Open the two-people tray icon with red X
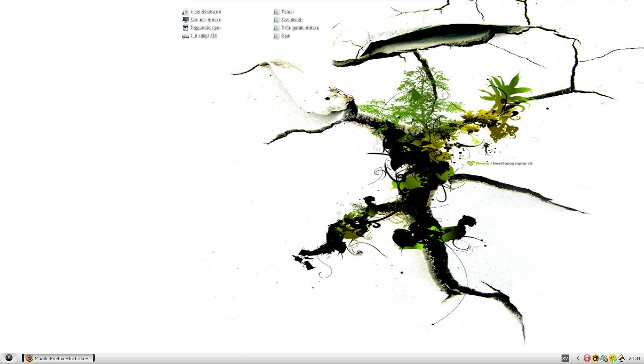 click(x=604, y=358)
